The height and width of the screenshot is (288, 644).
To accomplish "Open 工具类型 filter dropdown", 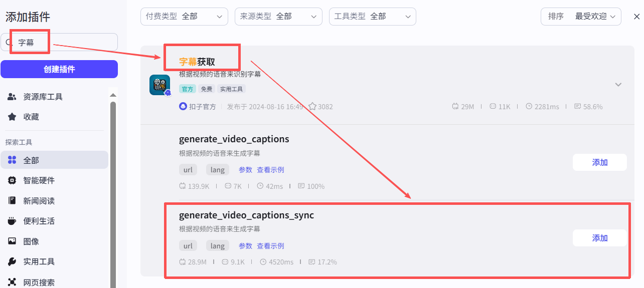I will click(373, 17).
